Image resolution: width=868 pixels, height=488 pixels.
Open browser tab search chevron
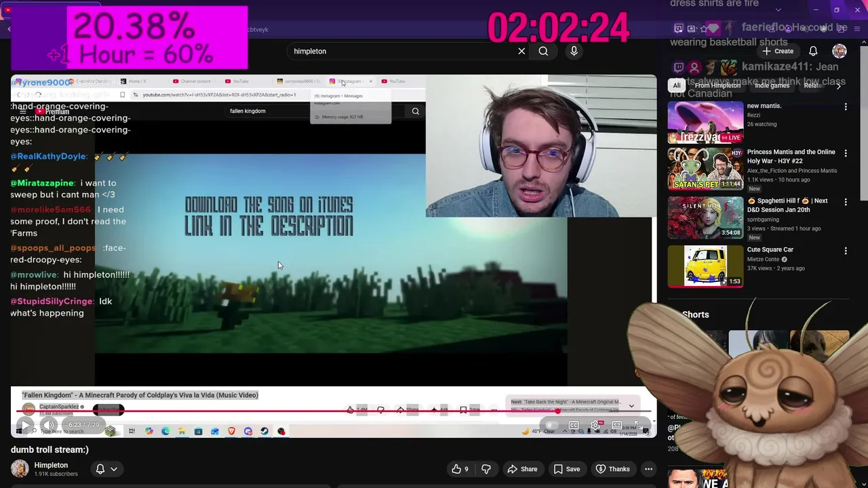tap(778, 9)
